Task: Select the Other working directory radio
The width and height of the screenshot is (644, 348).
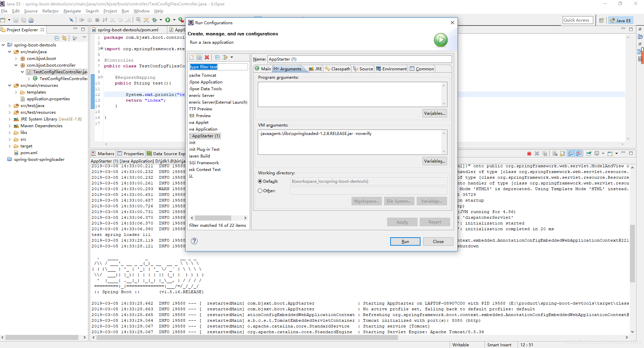Action: (x=260, y=190)
